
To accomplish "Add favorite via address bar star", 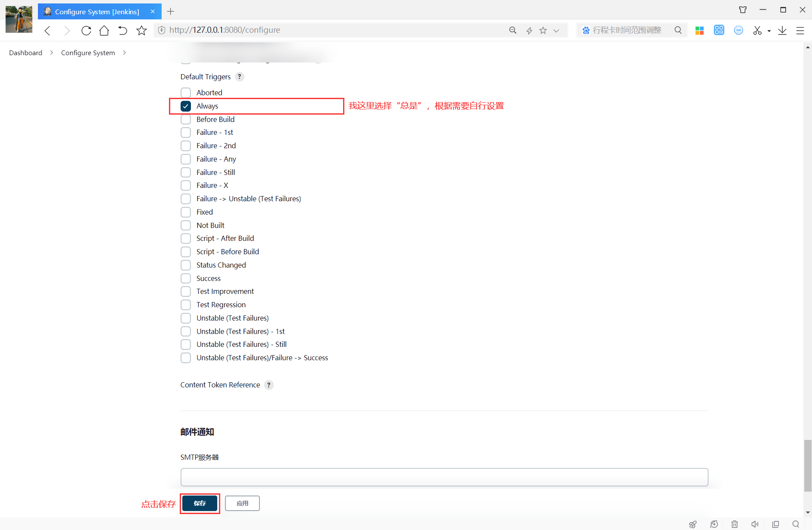I will click(543, 30).
